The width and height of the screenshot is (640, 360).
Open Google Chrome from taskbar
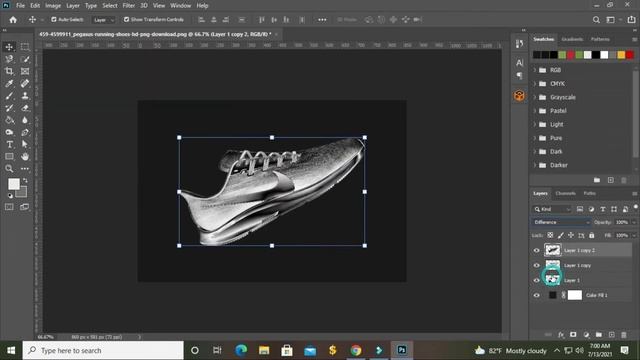pos(356,350)
